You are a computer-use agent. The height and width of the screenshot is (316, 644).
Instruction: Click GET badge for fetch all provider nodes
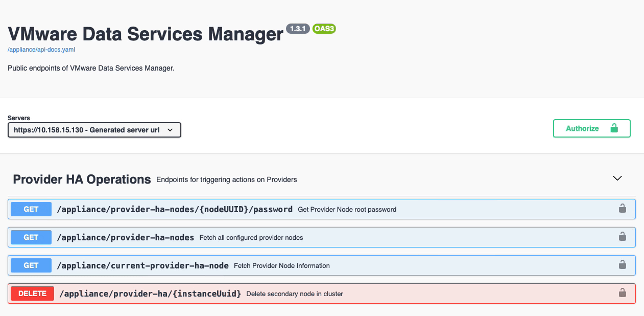(x=31, y=237)
